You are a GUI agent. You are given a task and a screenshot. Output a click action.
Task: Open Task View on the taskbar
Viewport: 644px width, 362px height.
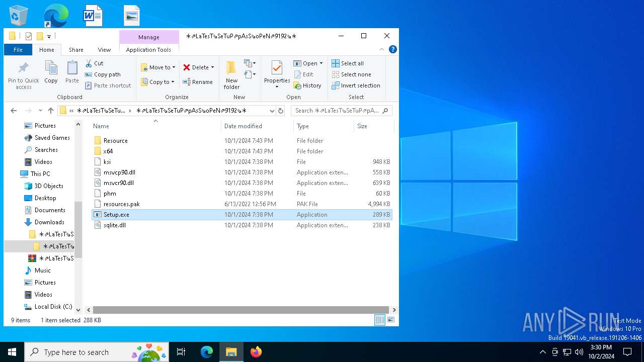coord(181,352)
